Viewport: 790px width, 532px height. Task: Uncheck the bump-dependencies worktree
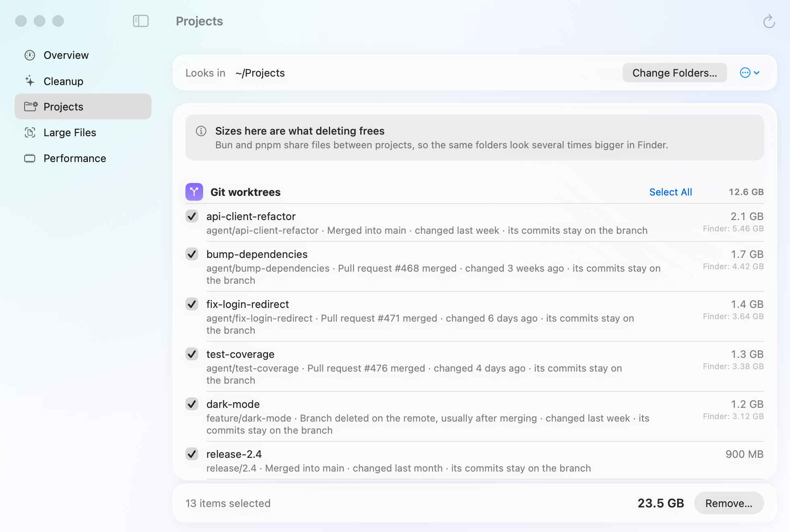point(192,254)
